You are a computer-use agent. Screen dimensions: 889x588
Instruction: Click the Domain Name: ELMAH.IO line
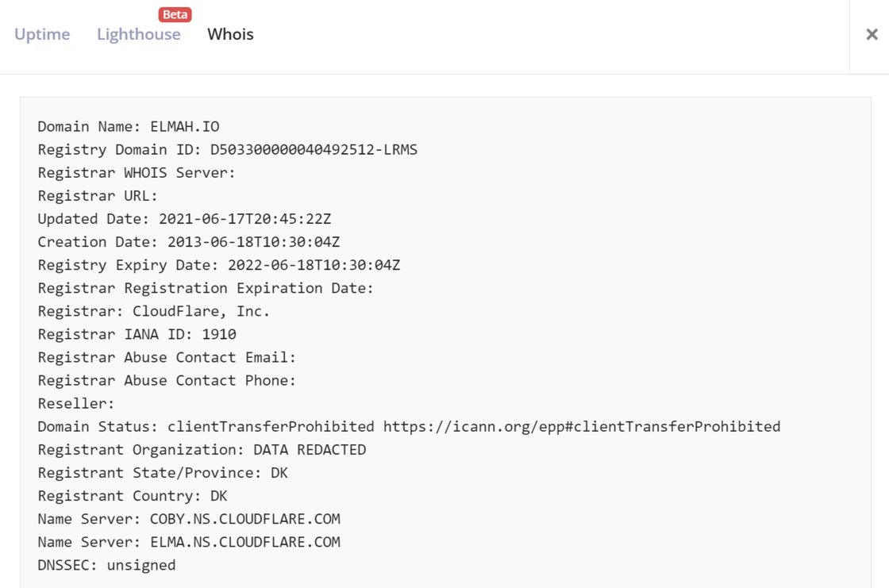[x=129, y=126]
